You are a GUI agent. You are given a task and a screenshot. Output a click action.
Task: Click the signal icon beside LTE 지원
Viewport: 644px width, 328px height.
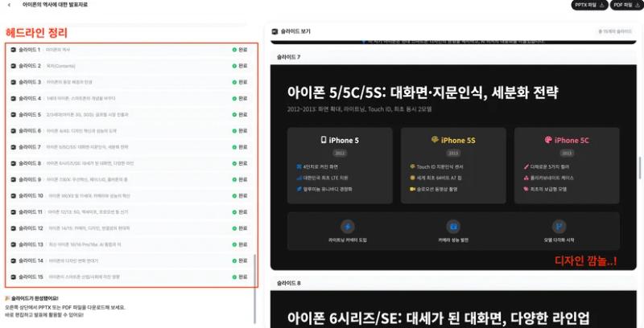pyautogui.click(x=299, y=178)
